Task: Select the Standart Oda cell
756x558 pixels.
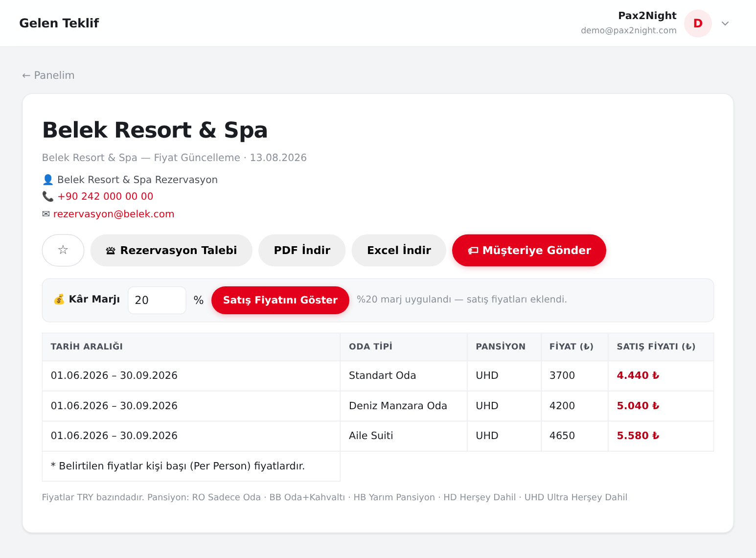Action: 404,375
